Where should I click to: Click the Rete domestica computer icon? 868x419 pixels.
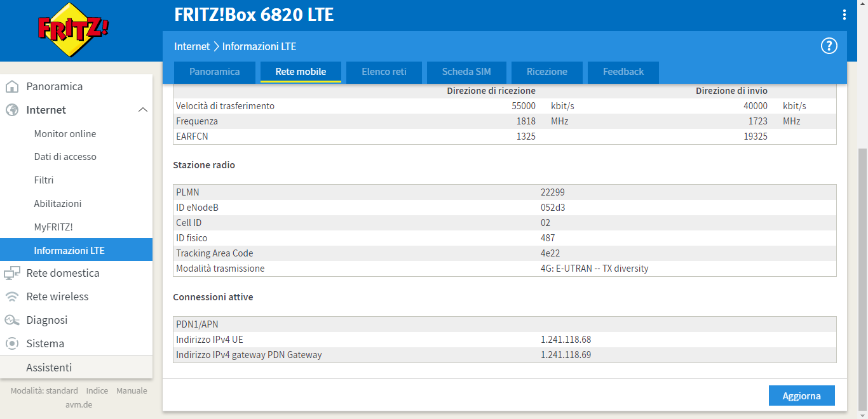pyautogui.click(x=11, y=273)
